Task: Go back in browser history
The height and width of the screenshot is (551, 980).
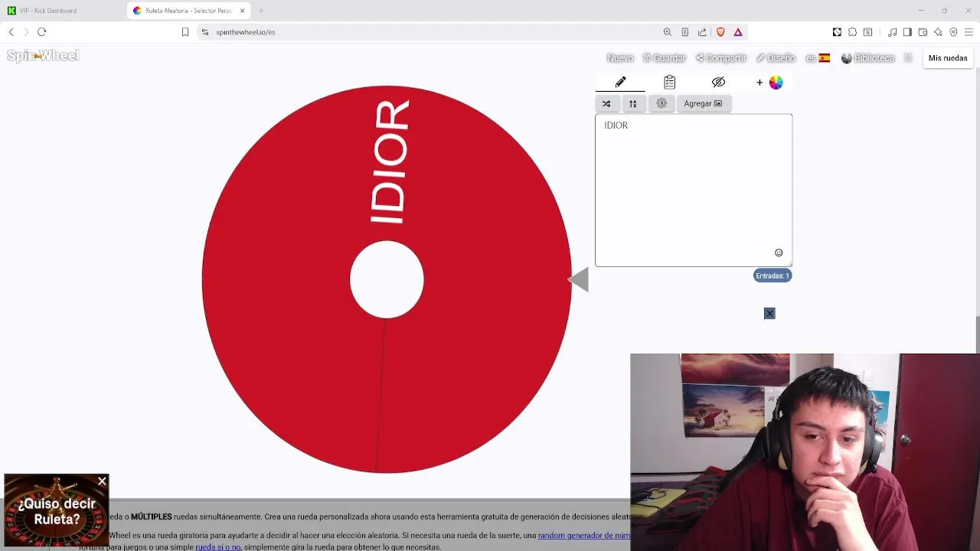Action: pyautogui.click(x=11, y=32)
